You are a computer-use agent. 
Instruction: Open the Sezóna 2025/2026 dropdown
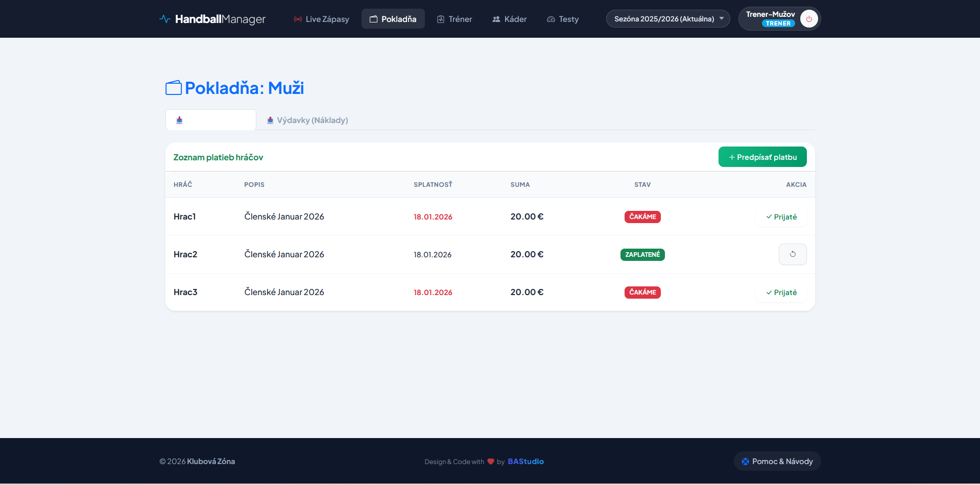pos(667,19)
